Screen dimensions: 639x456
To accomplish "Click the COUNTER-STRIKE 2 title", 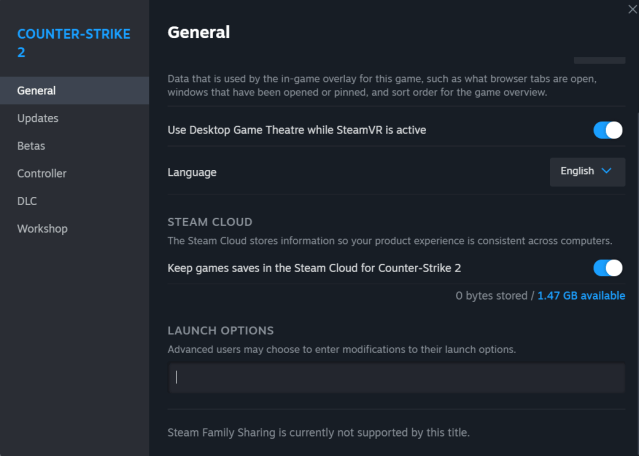I will pos(74,43).
